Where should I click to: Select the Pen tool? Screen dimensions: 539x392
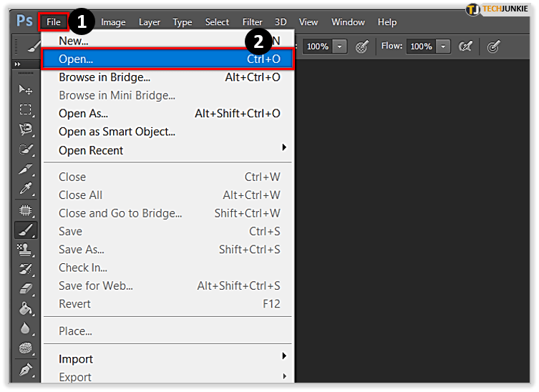(26, 370)
